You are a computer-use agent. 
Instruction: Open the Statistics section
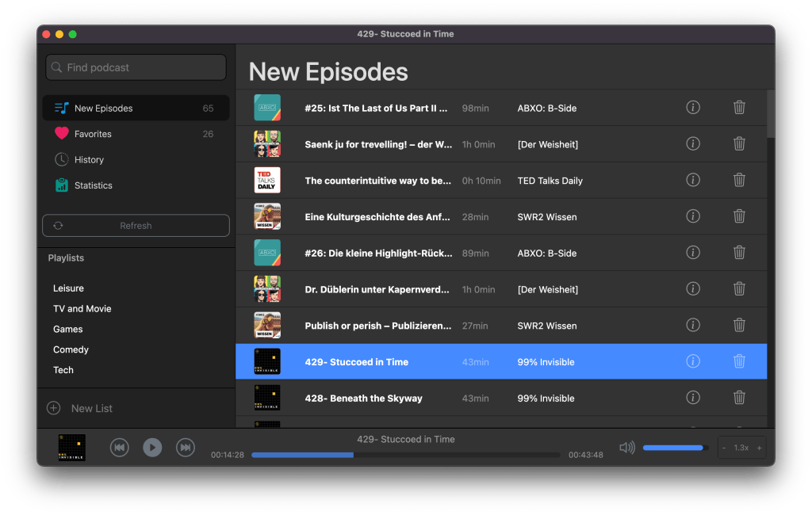pyautogui.click(x=93, y=185)
